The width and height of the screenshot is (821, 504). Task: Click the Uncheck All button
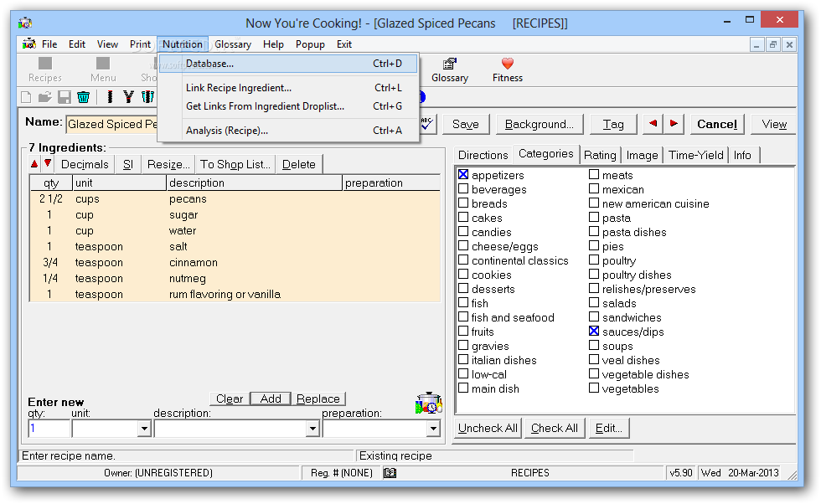[488, 428]
